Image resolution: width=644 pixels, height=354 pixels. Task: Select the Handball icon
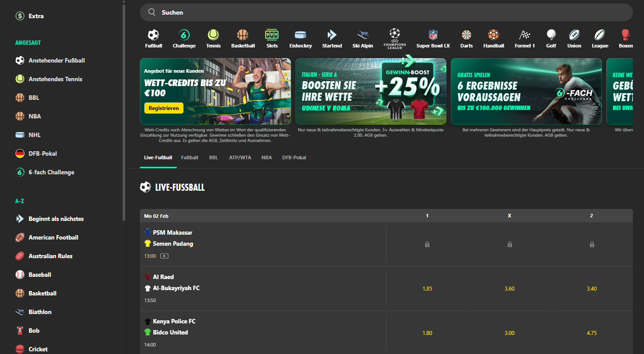click(x=493, y=35)
